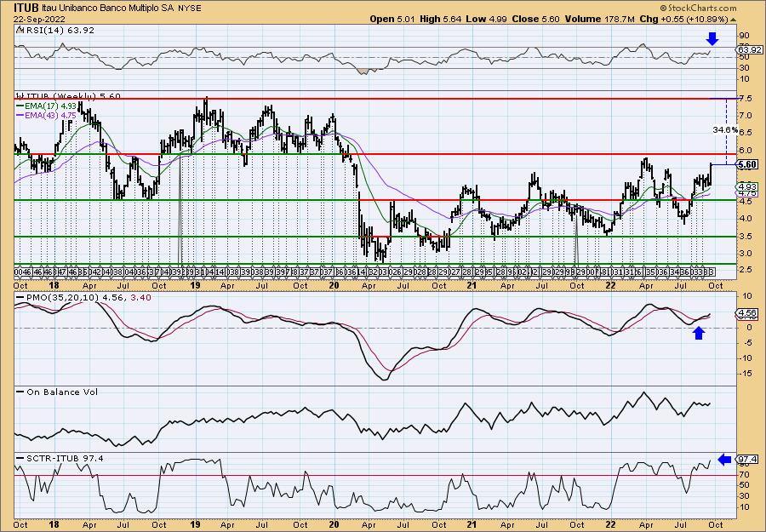766x532 pixels.
Task: Click the 4.75 EMA tag on the right axis
Action: click(748, 194)
